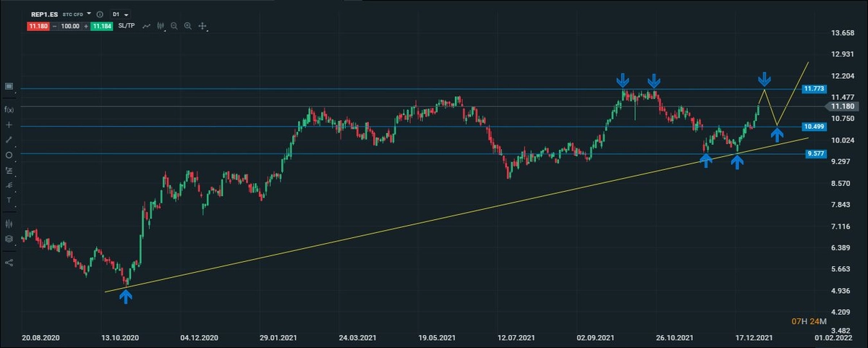Screen dimensions: 868x348
Task: Select the text annotation tool
Action: [x=9, y=200]
